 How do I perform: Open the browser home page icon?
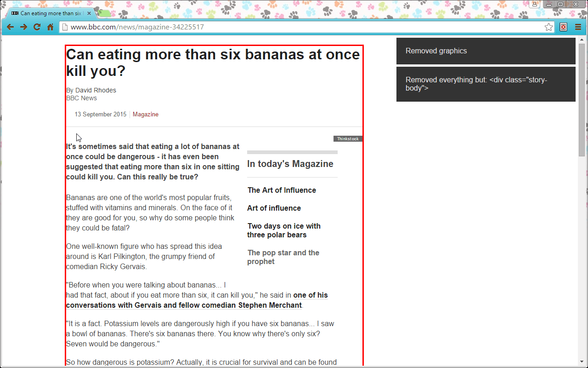[x=50, y=27]
